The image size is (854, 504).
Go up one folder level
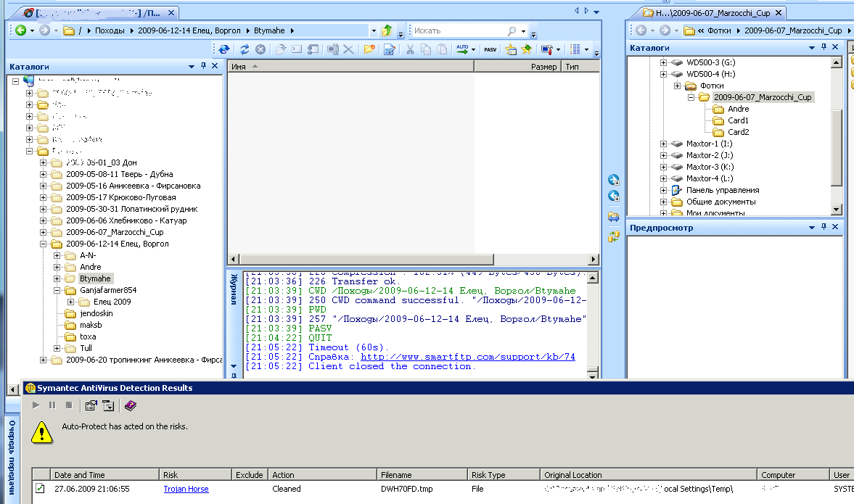click(x=387, y=30)
